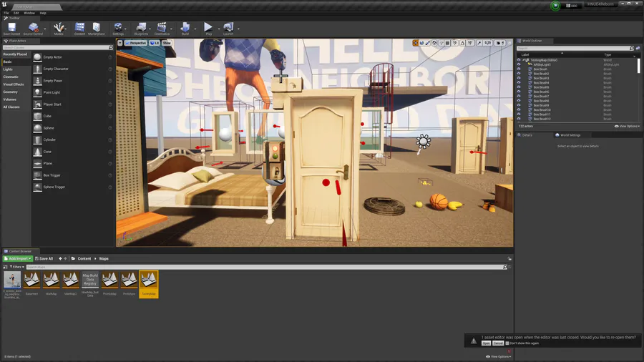Viewport: 644px width, 362px height.
Task: Click Open in the re-open assets notification
Action: pyautogui.click(x=487, y=343)
